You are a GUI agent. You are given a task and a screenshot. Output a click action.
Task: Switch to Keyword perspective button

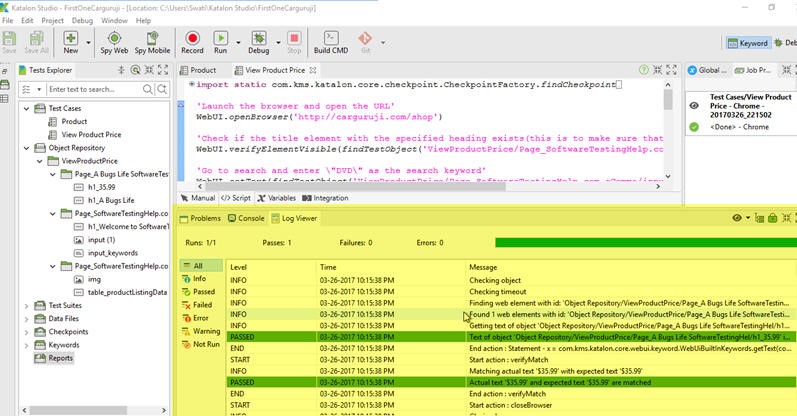point(748,43)
